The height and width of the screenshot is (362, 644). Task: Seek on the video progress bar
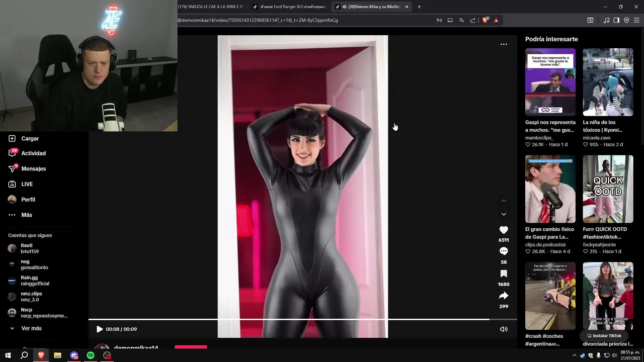tap(302, 319)
